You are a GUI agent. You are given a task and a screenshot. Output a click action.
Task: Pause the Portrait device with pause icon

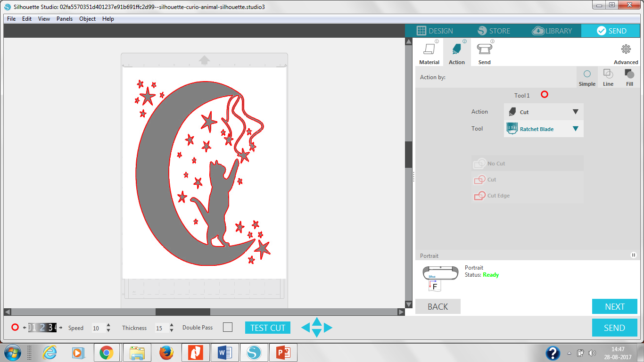(633, 255)
